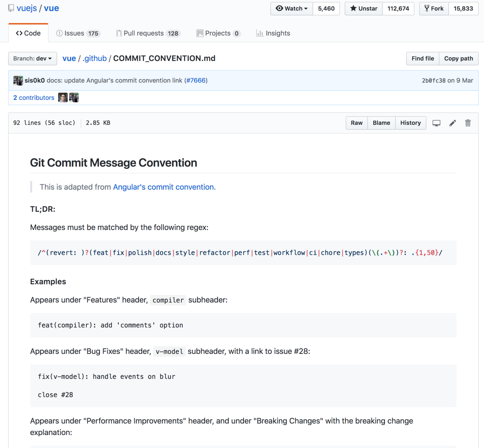Viewport: 484px width, 448px height.
Task: Click the trash delete file icon
Action: tap(468, 123)
